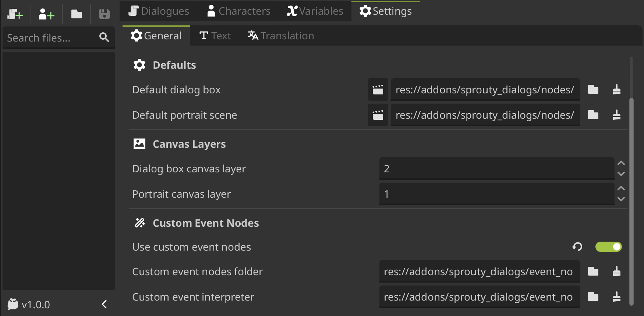
Task: Click the Default dialog box label
Action: point(176,90)
